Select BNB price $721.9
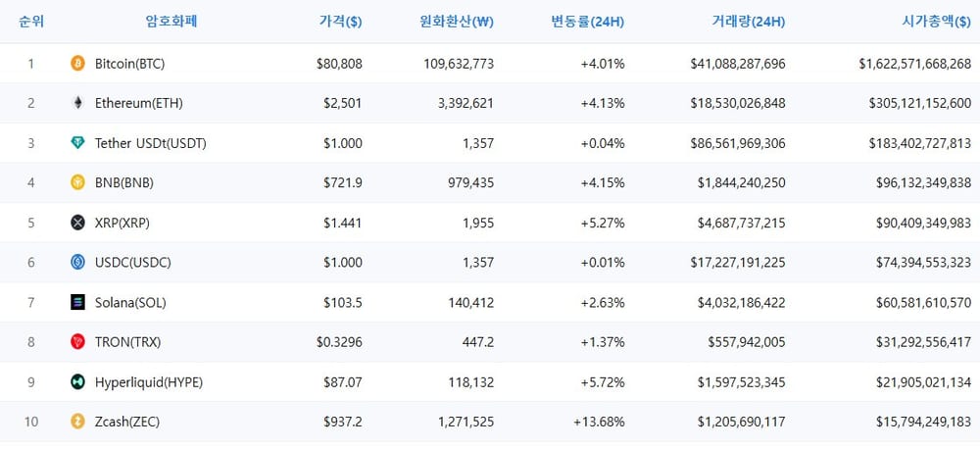This screenshot has width=980, height=450. click(342, 183)
